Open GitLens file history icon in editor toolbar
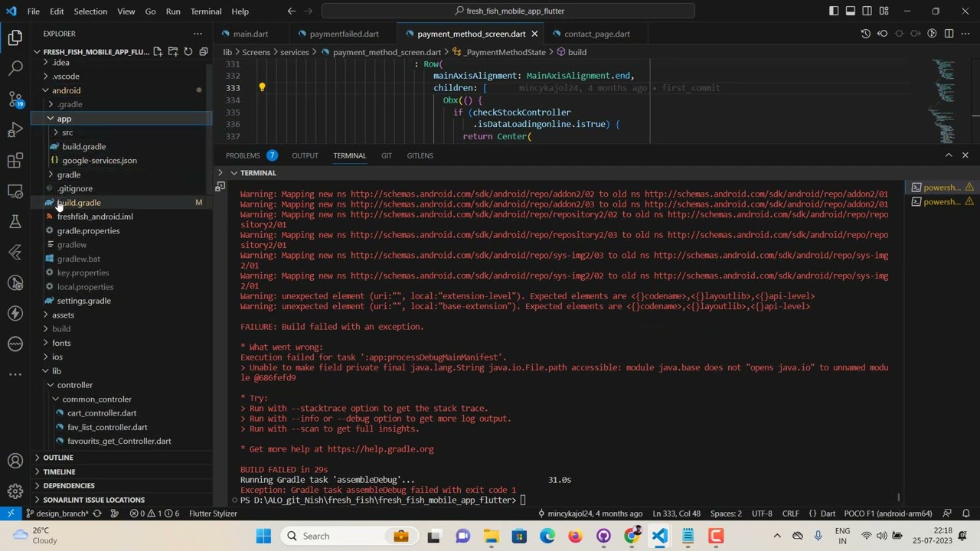 866,34
